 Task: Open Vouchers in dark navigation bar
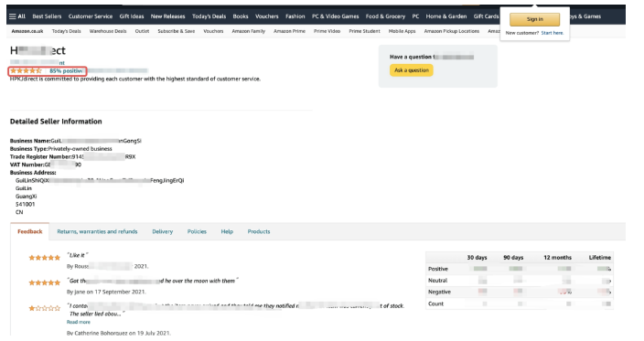pos(266,16)
